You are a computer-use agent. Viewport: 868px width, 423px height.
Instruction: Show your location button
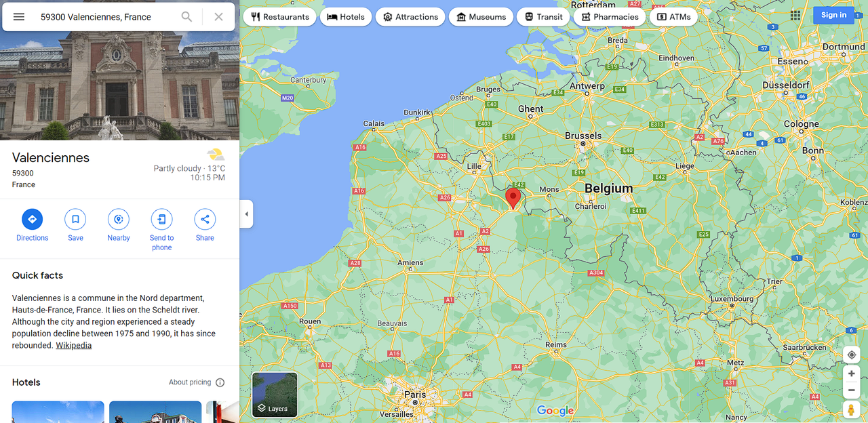[852, 355]
